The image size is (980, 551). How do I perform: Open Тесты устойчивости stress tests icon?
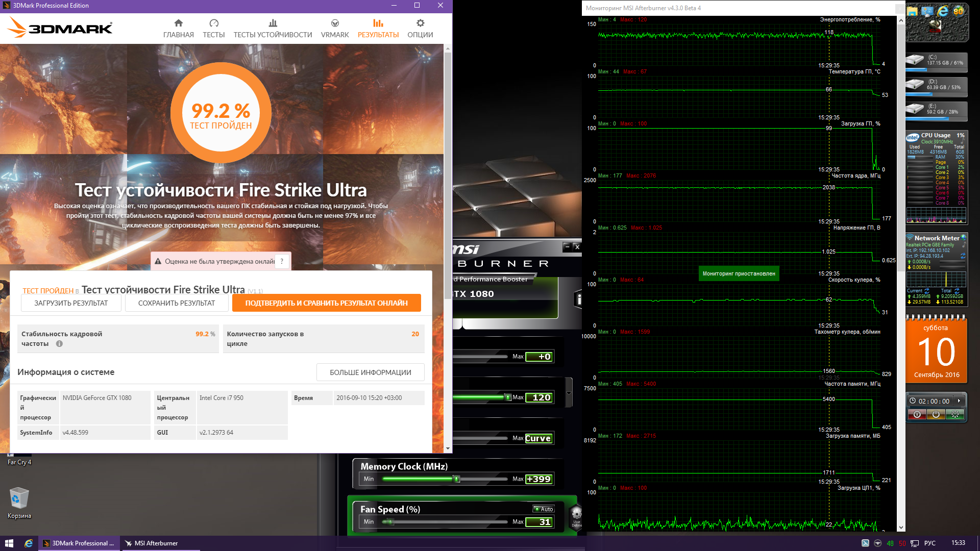[x=273, y=23]
